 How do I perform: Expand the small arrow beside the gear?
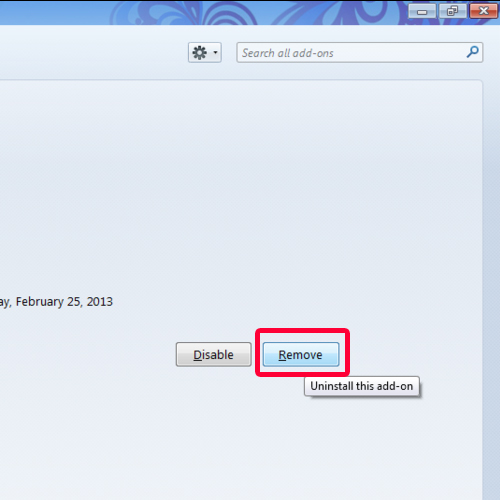[x=215, y=52]
